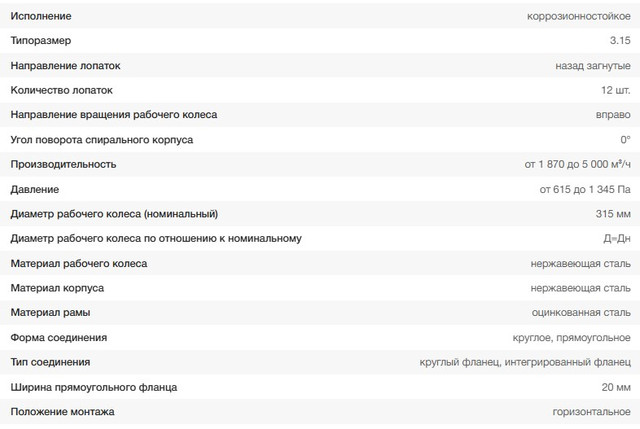The height and width of the screenshot is (429, 640).
Task: Click the 'Типоразмер' label
Action: tap(41, 41)
